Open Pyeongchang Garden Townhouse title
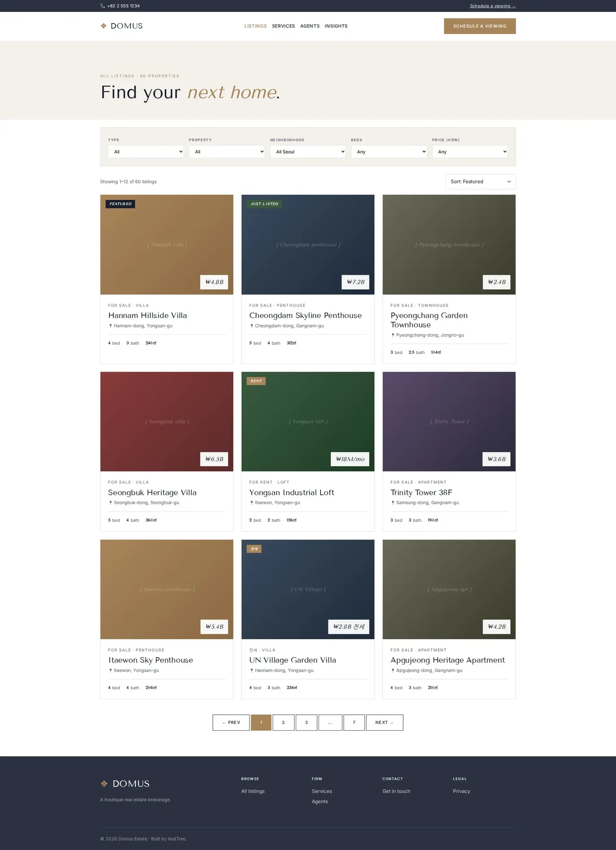This screenshot has width=616, height=850. [429, 320]
